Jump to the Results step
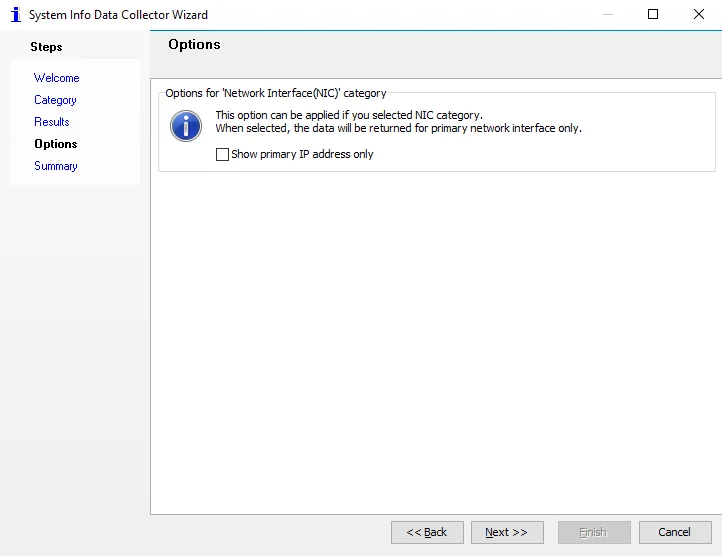The width and height of the screenshot is (722, 556). (52, 122)
